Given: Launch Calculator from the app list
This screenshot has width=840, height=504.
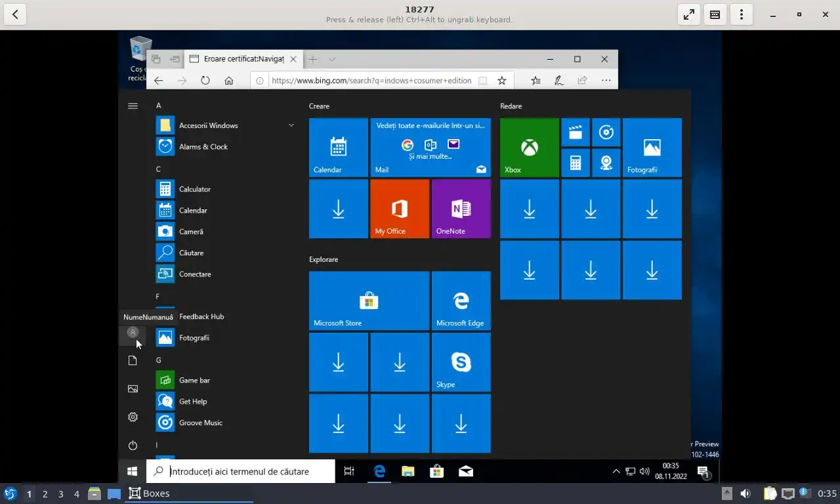Looking at the screenshot, I should point(224,189).
